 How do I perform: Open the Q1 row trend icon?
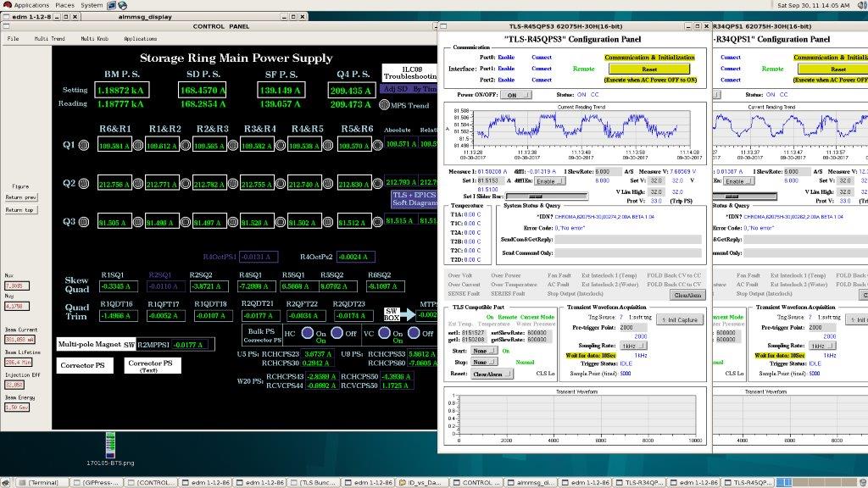point(84,145)
